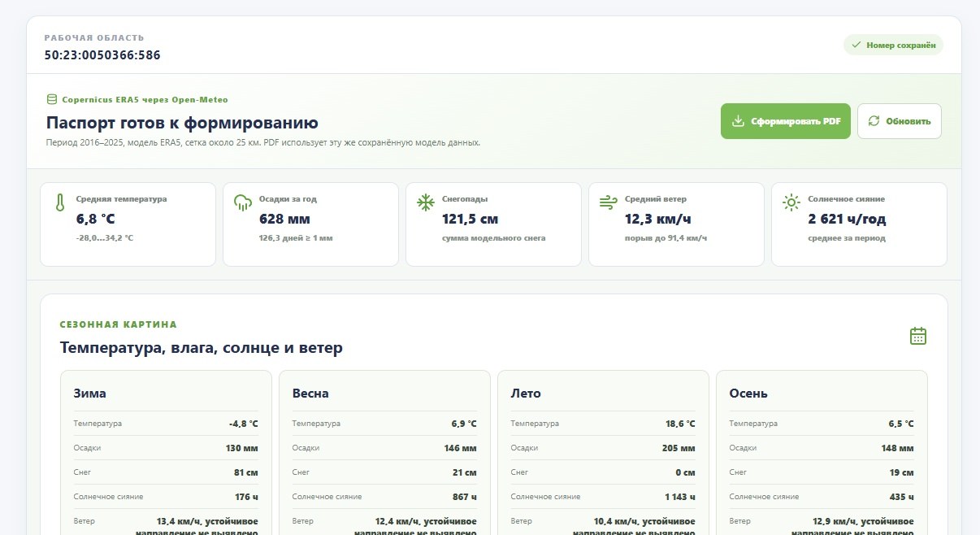980x535 pixels.
Task: Click the autumn temperature value 6,5 °C
Action: pyautogui.click(x=901, y=424)
